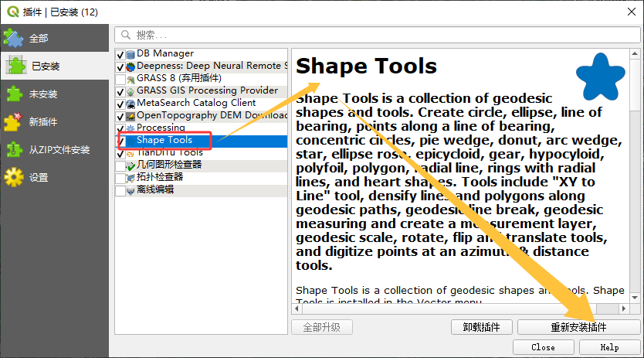Click the Close button
Screen dimensions: 644x358
[543, 347]
